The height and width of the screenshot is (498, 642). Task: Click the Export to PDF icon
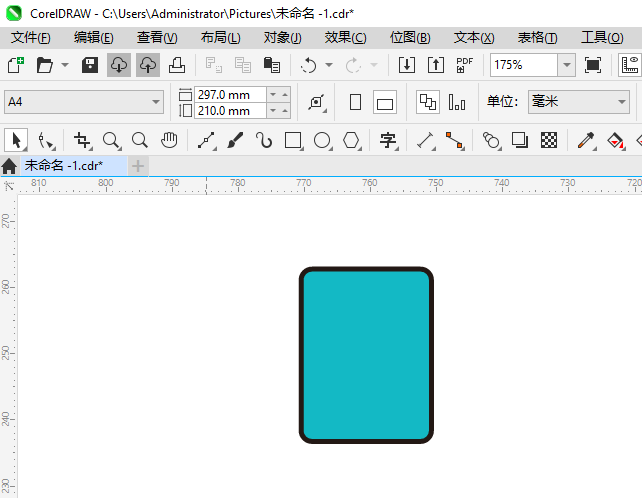pos(464,65)
